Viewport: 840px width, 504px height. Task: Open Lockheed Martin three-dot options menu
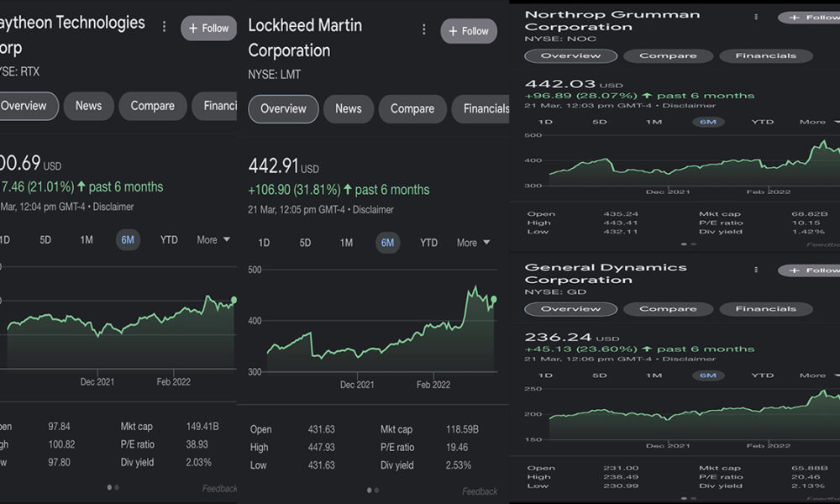(423, 30)
